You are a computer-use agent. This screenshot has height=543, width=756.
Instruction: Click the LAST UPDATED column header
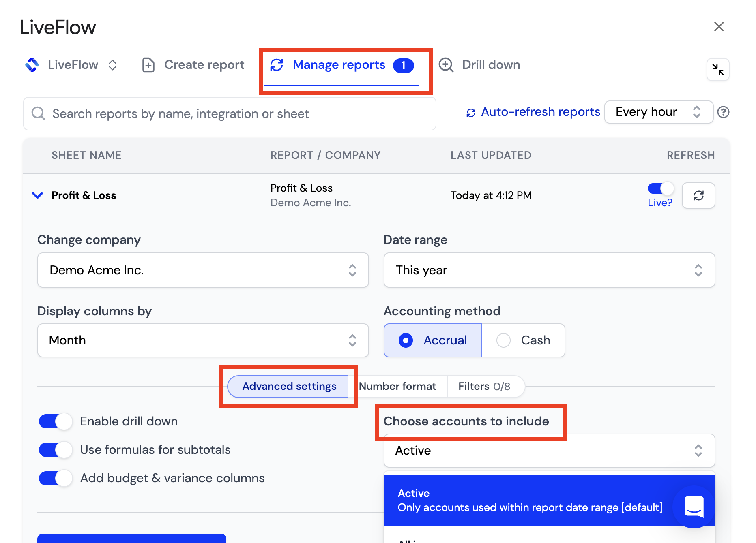tap(491, 155)
